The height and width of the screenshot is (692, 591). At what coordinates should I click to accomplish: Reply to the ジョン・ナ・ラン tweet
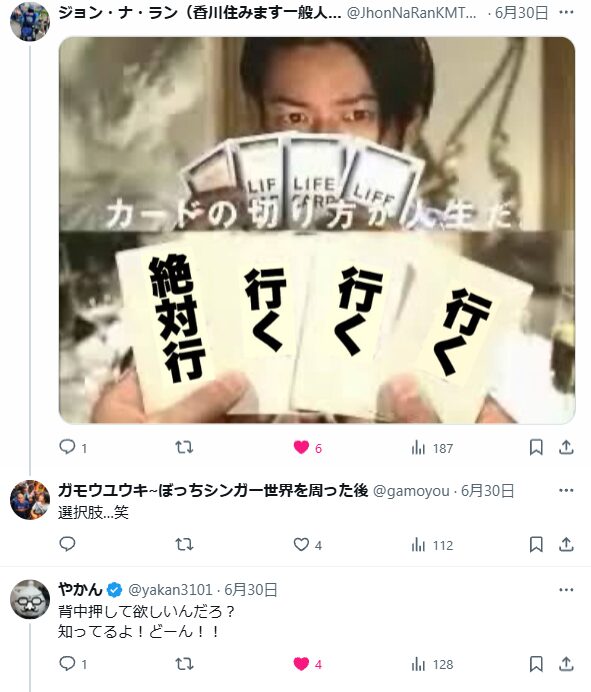click(x=73, y=448)
